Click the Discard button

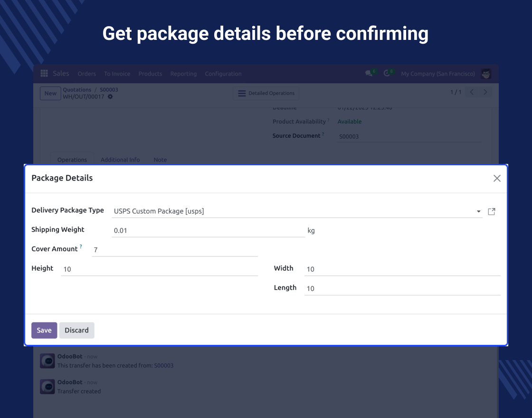click(x=76, y=330)
